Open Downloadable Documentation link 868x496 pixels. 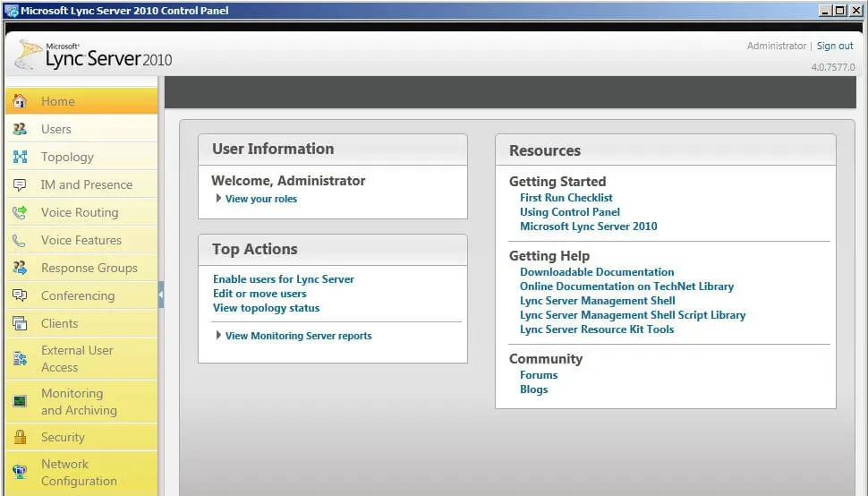click(x=597, y=272)
